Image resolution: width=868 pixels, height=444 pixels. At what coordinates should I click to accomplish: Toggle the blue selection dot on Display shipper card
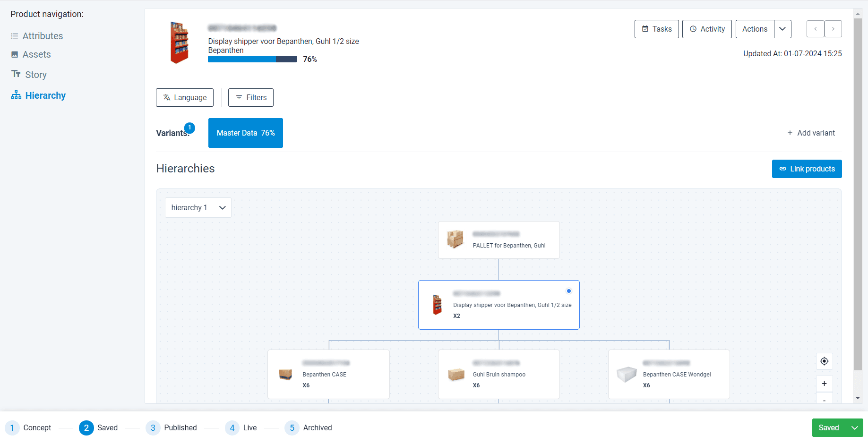click(569, 291)
